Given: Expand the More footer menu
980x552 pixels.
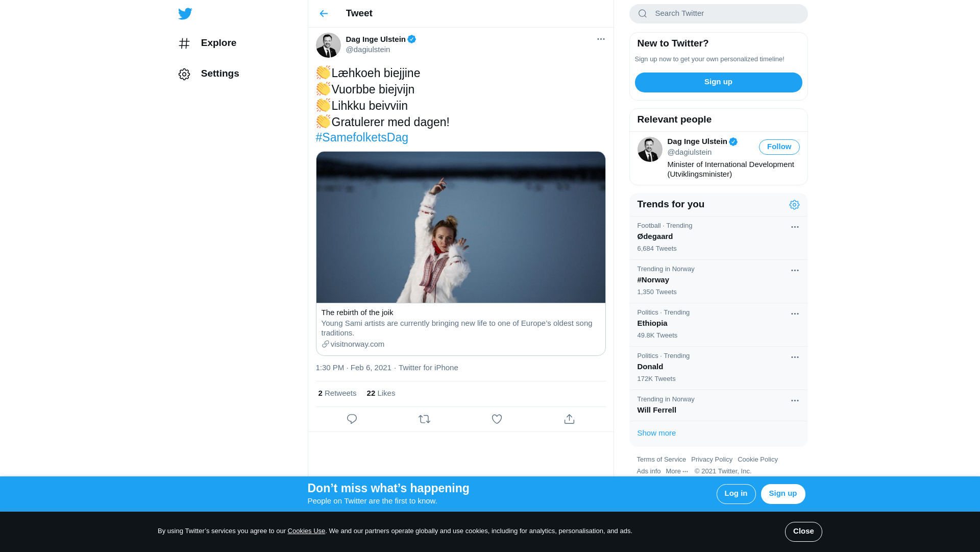Looking at the screenshot, I should (677, 471).
